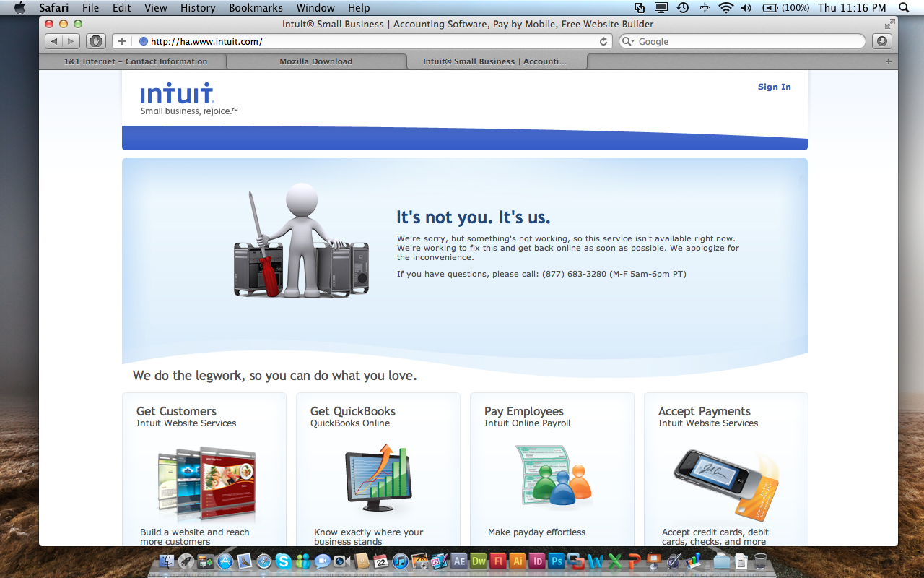Screen dimensions: 924x578
Task: Click the Intuit logo
Action: [178, 94]
